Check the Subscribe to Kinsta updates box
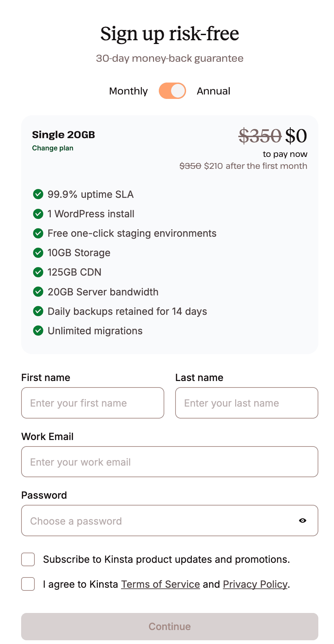Viewport: 334px width, 644px height. [x=28, y=559]
